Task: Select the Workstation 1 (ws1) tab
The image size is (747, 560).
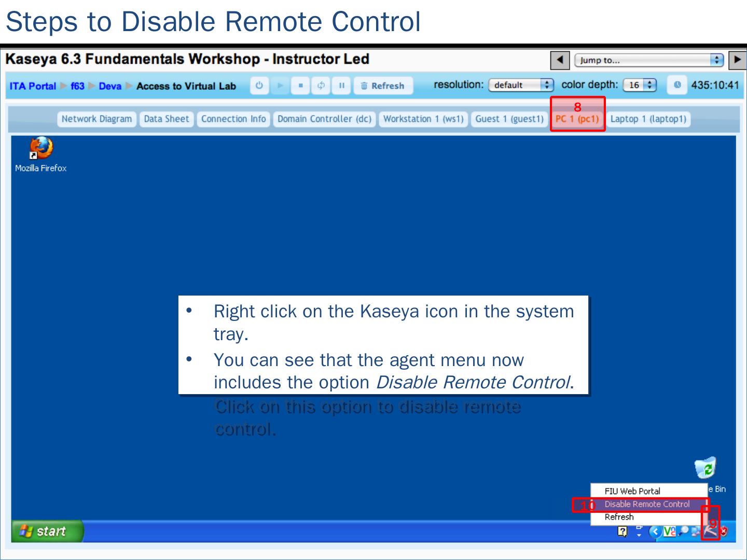Action: point(423,119)
